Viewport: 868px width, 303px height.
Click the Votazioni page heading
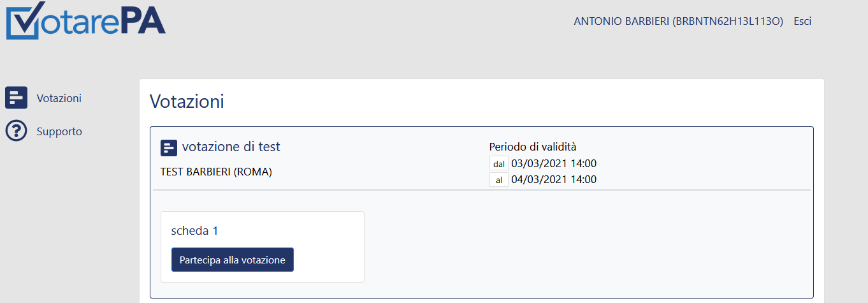point(187,101)
